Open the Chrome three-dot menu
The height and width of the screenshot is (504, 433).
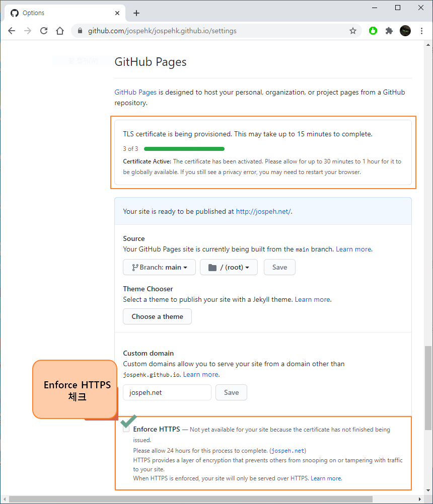[421, 31]
